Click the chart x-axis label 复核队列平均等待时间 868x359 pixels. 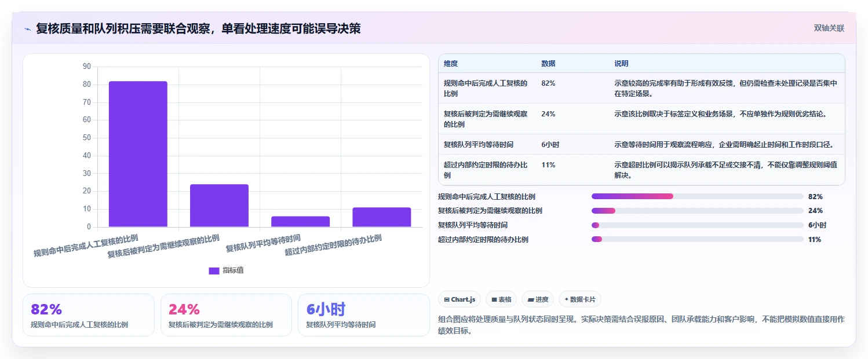point(263,243)
